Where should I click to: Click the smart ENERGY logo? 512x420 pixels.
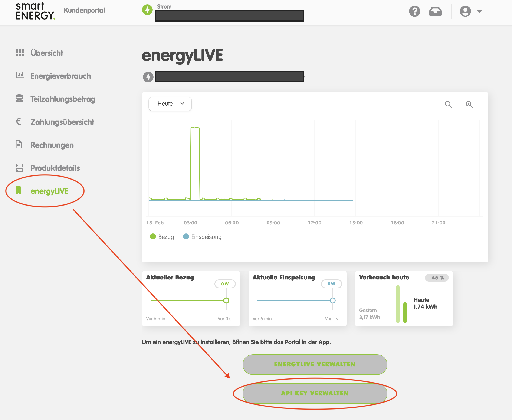(x=35, y=11)
